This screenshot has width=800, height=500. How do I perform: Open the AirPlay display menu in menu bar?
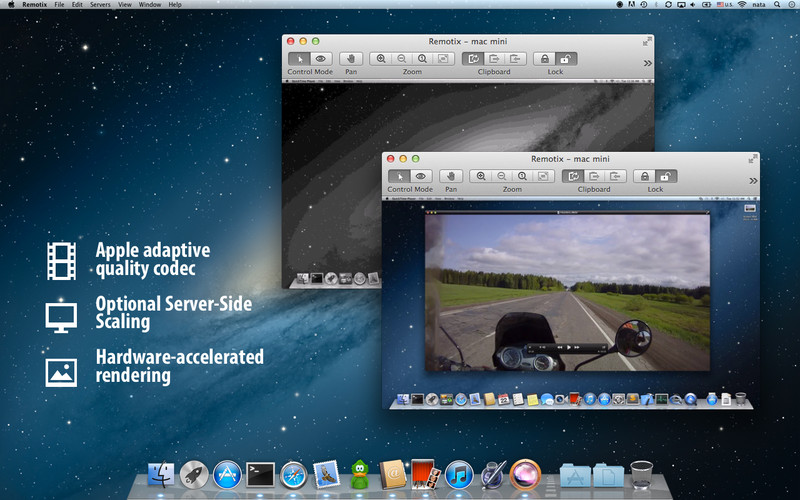click(x=681, y=5)
